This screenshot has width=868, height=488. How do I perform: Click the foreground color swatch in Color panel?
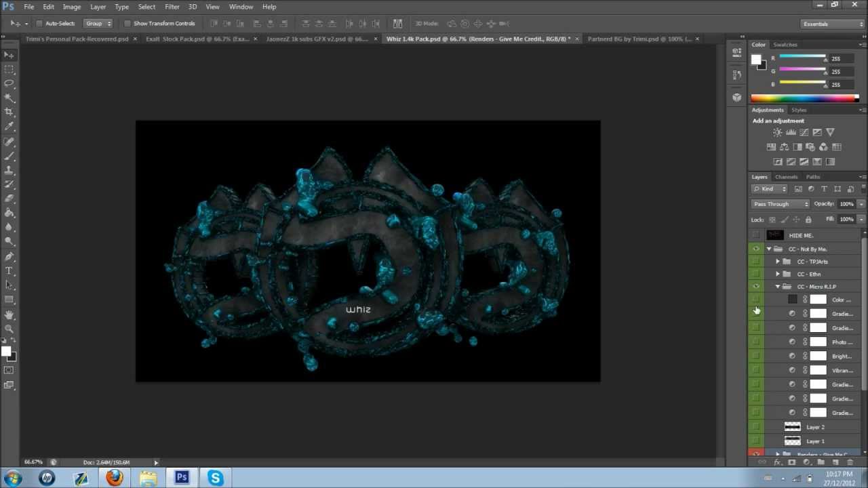756,60
